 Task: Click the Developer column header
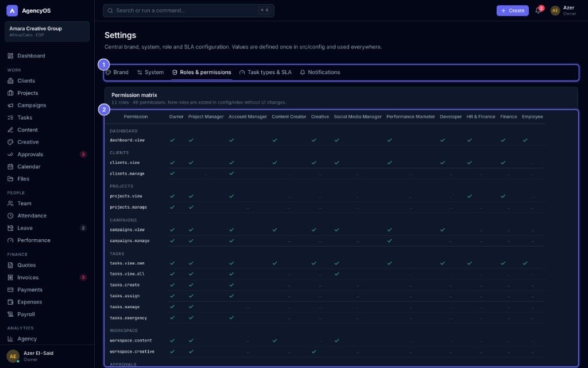click(x=451, y=117)
